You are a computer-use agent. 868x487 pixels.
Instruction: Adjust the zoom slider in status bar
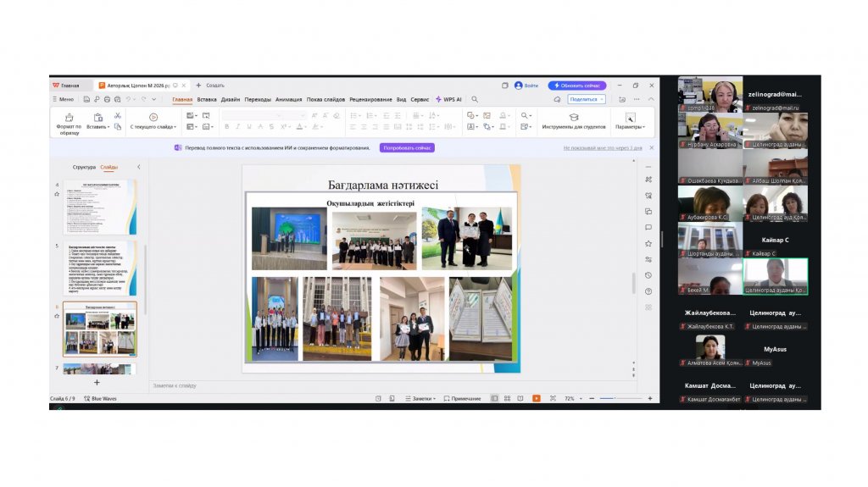tap(615, 398)
